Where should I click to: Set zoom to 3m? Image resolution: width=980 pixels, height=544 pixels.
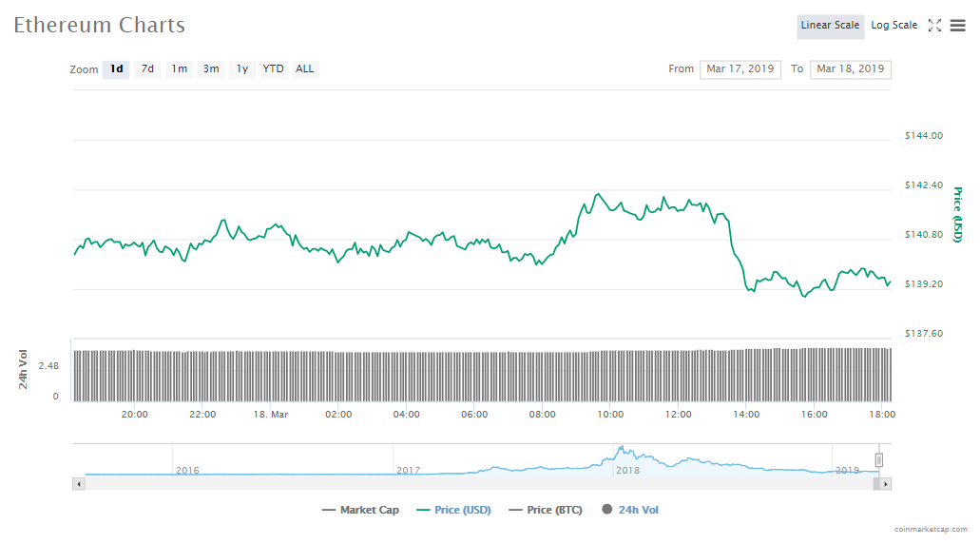[211, 69]
